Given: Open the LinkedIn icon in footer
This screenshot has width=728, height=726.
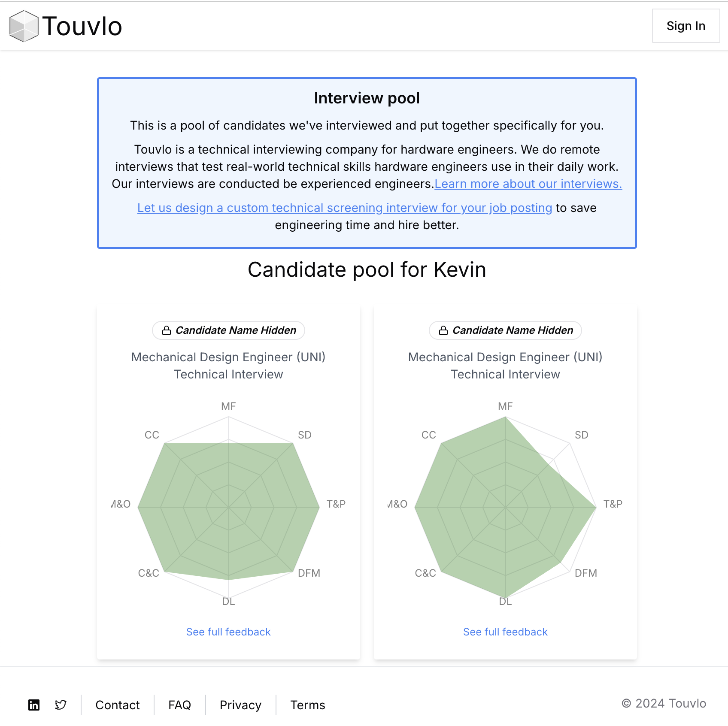Looking at the screenshot, I should (x=34, y=705).
